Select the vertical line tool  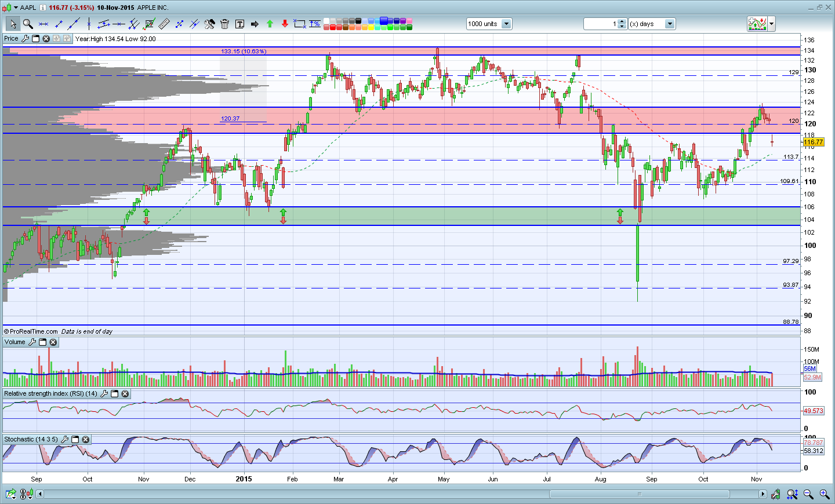tap(89, 24)
